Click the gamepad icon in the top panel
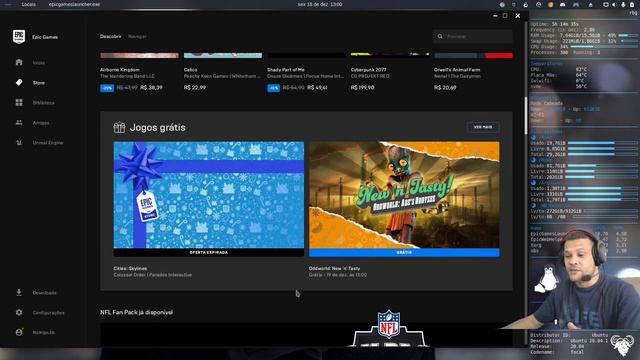The width and height of the screenshot is (640, 360). click(x=576, y=4)
